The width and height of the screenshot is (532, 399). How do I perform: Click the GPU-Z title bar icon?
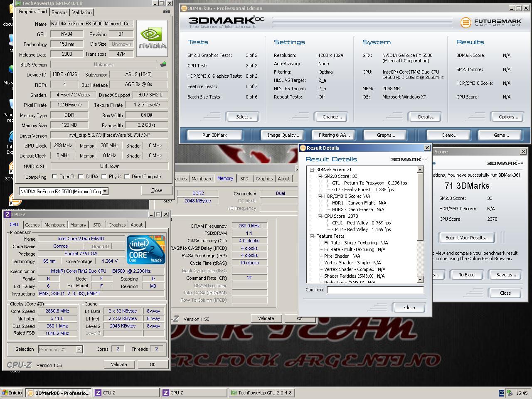(18, 3)
